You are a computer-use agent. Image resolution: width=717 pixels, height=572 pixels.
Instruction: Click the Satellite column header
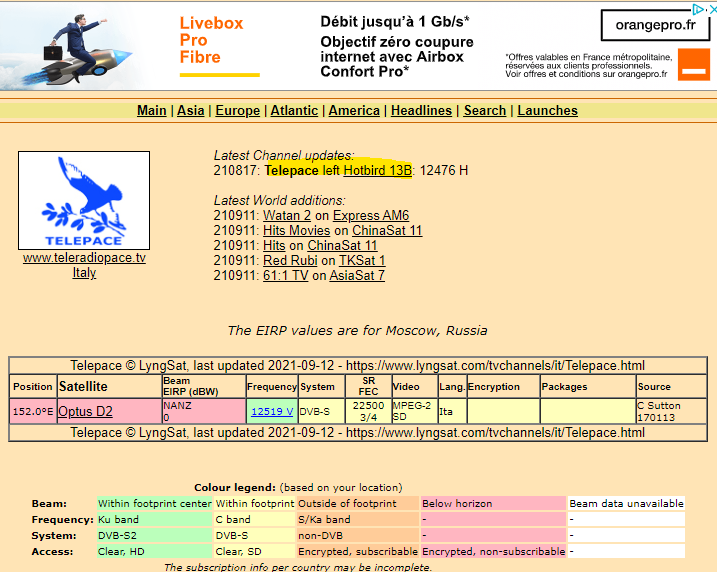[x=109, y=387]
